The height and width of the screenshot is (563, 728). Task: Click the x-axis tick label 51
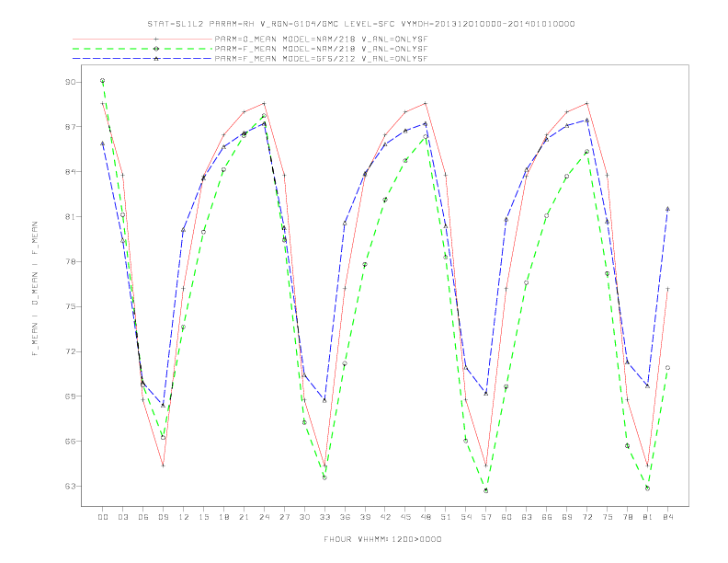point(446,517)
